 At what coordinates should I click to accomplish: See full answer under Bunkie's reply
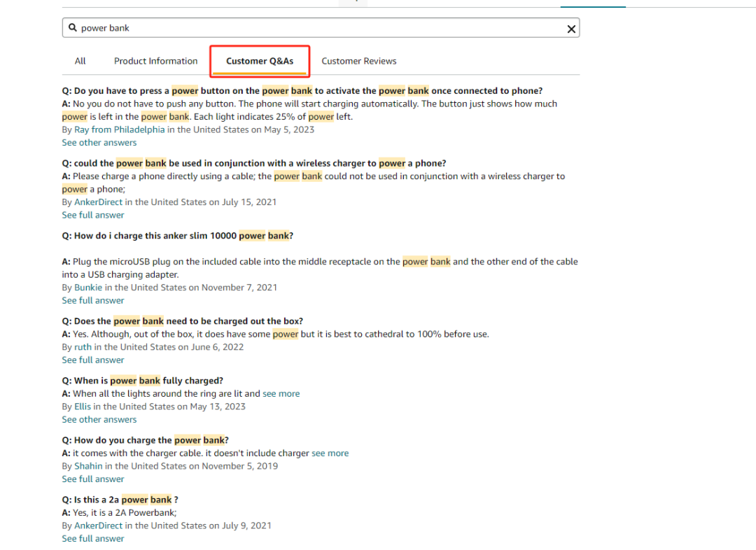[x=93, y=300]
